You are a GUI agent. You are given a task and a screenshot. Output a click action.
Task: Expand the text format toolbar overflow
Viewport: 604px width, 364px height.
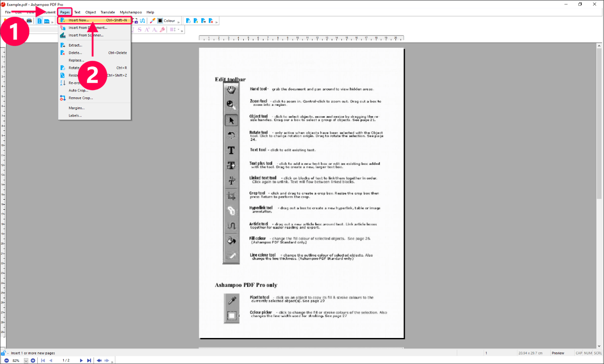182,31
